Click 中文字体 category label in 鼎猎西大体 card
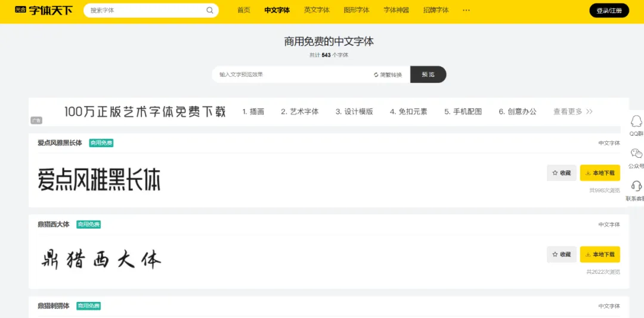This screenshot has height=318, width=644. (x=609, y=225)
